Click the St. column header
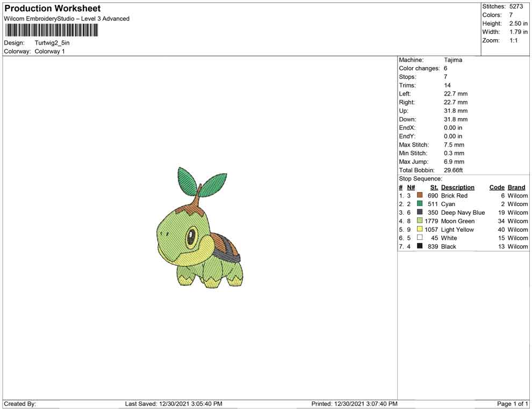This screenshot has height=409, width=532. tap(434, 187)
